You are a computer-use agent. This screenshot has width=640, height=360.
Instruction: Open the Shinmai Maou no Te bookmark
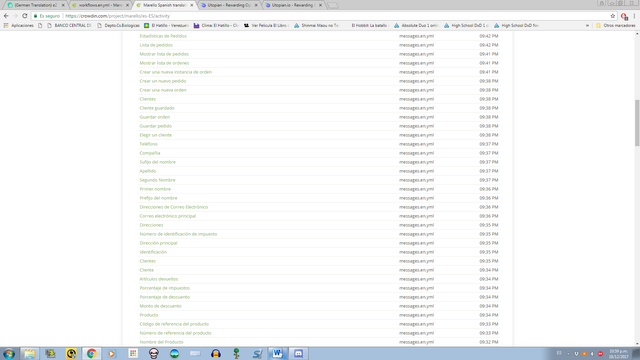click(316, 25)
